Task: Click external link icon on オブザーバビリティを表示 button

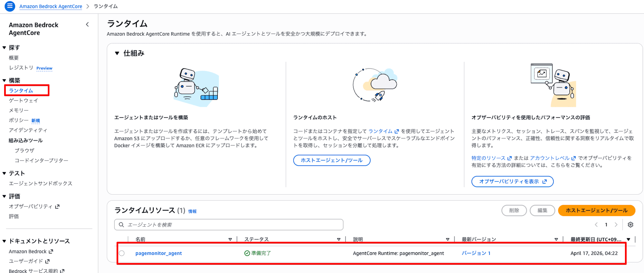Action: [545, 182]
